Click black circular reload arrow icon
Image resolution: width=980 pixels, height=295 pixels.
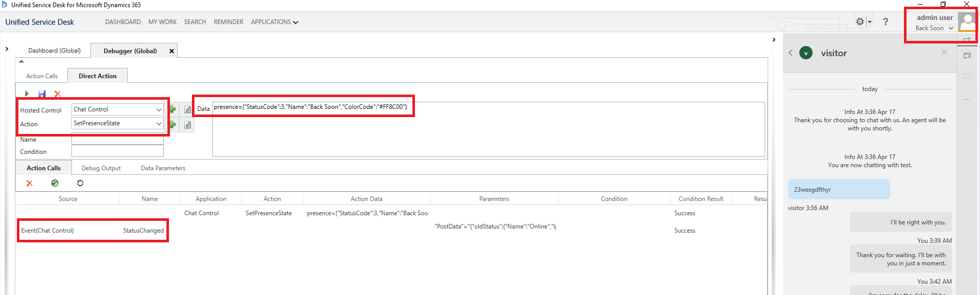click(x=80, y=183)
